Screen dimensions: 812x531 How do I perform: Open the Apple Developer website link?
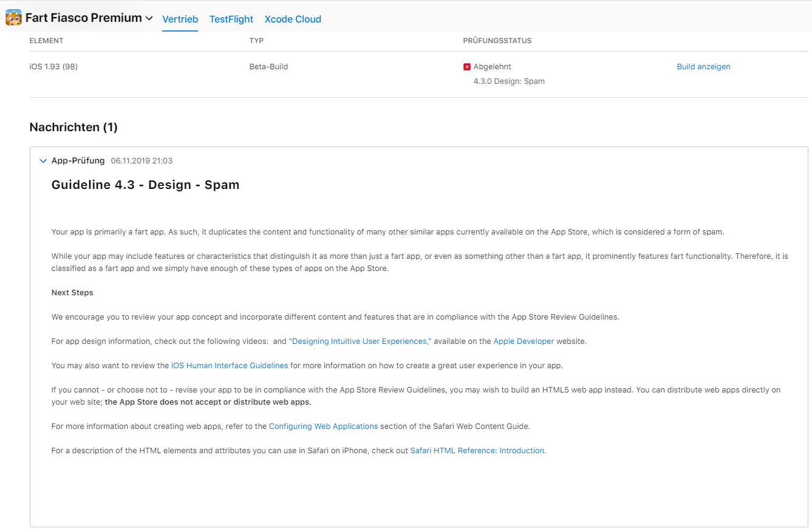click(524, 341)
